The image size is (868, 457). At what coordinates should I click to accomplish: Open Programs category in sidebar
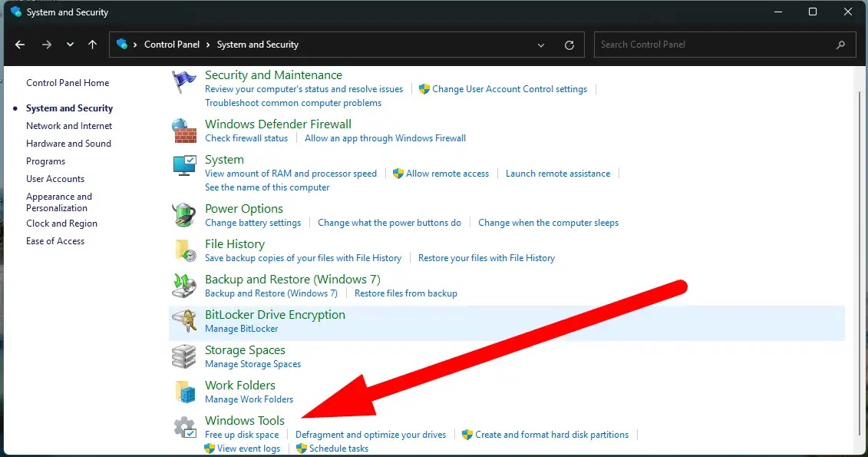pos(45,161)
